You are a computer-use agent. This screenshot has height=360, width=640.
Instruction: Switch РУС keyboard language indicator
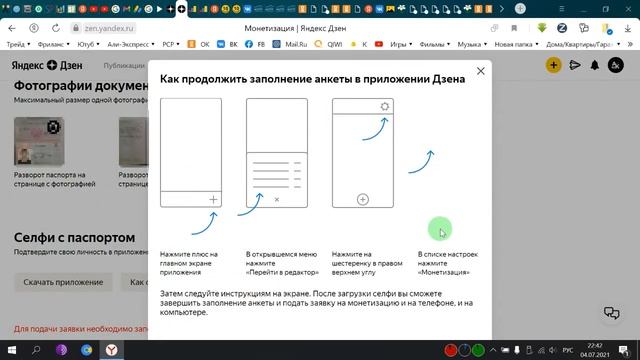(x=568, y=350)
